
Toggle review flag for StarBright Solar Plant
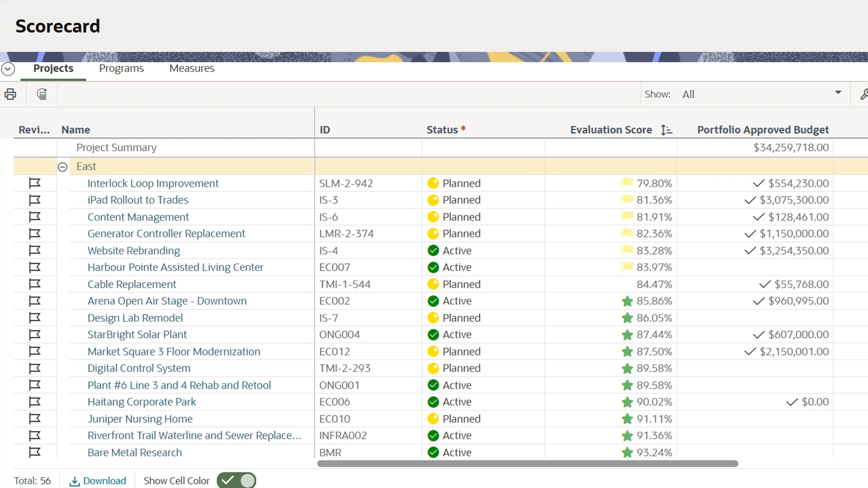coord(35,335)
